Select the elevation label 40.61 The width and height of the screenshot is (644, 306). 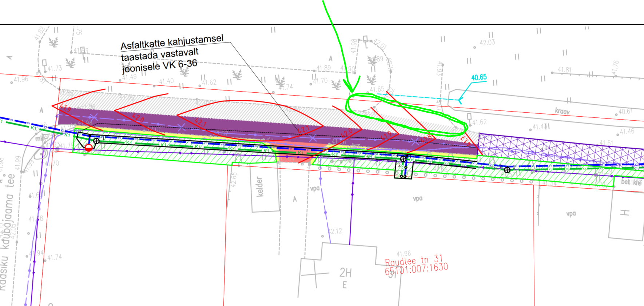[625, 112]
